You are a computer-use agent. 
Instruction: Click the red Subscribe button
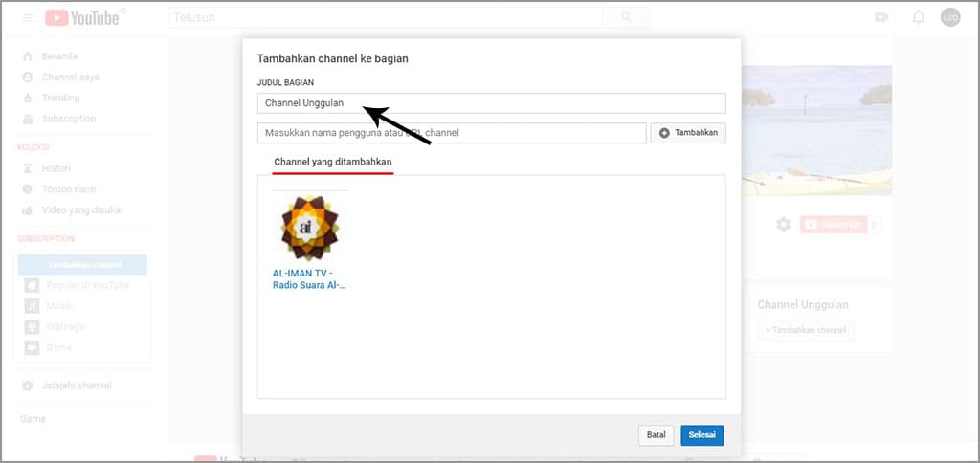pyautogui.click(x=834, y=224)
